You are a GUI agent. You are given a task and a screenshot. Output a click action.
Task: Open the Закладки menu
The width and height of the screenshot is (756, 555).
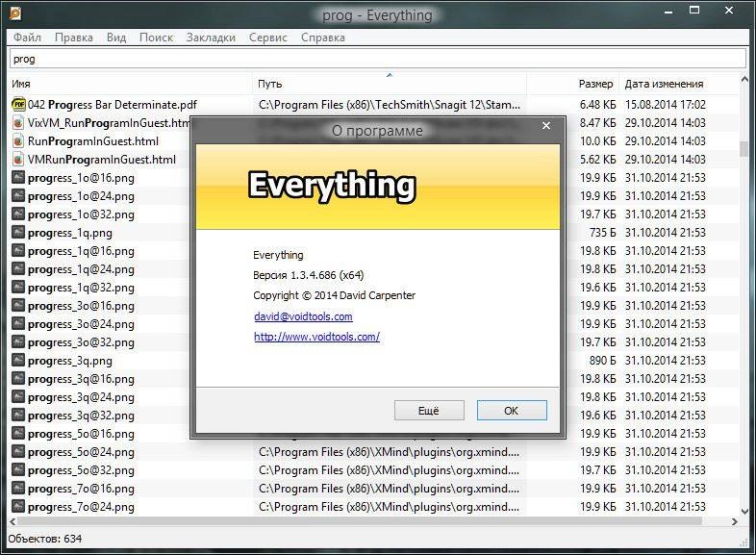tap(211, 38)
